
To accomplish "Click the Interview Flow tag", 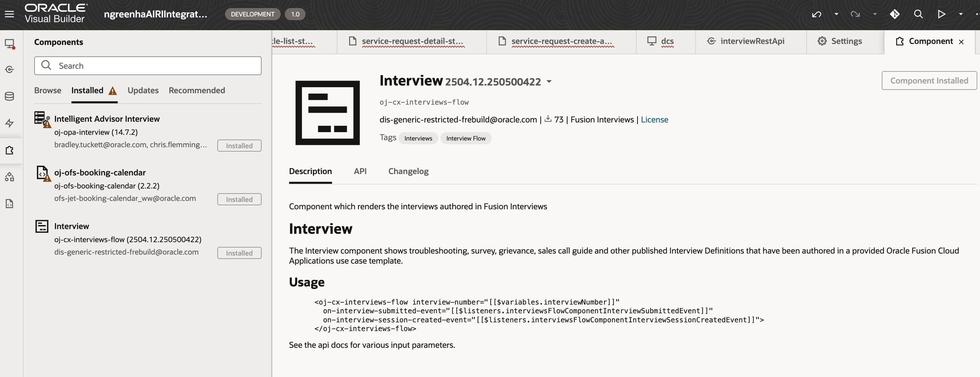I will click(x=466, y=139).
